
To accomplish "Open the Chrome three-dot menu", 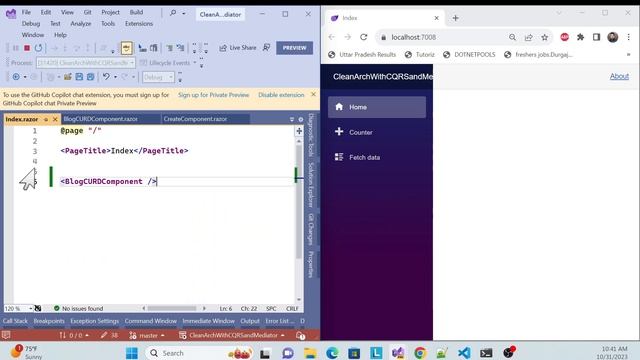I will (629, 37).
